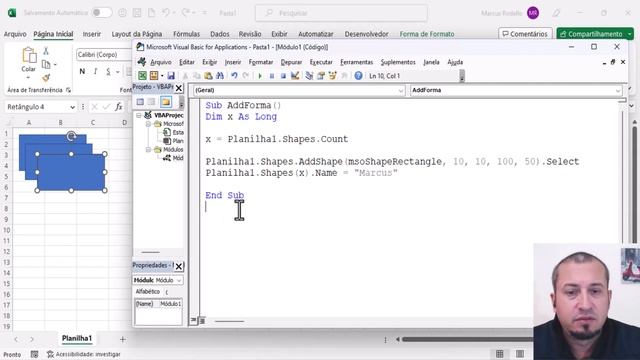Image resolution: width=640 pixels, height=360 pixels.
Task: Click the Excel accessibility status icon
Action: click(x=51, y=354)
